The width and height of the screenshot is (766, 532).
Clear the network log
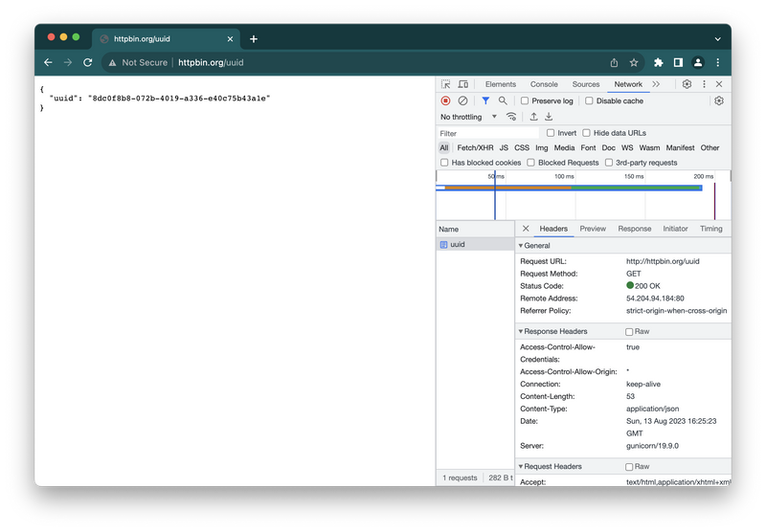(x=462, y=100)
